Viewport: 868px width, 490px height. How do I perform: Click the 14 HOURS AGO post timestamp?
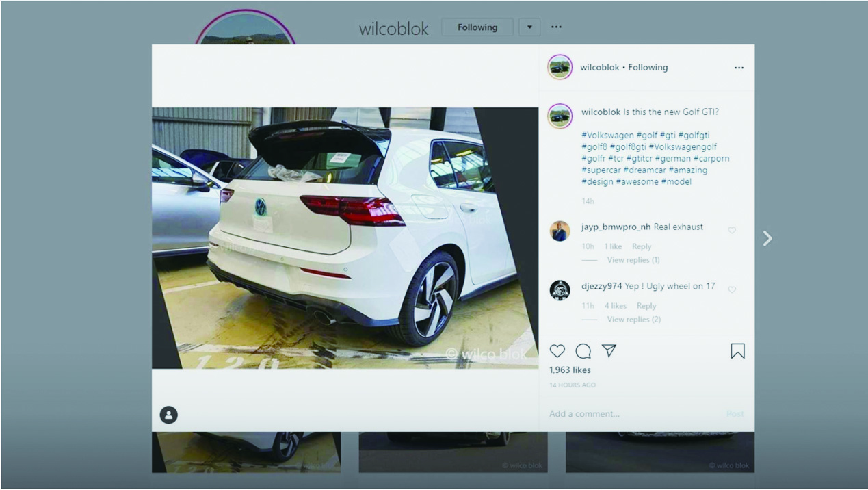pos(573,385)
